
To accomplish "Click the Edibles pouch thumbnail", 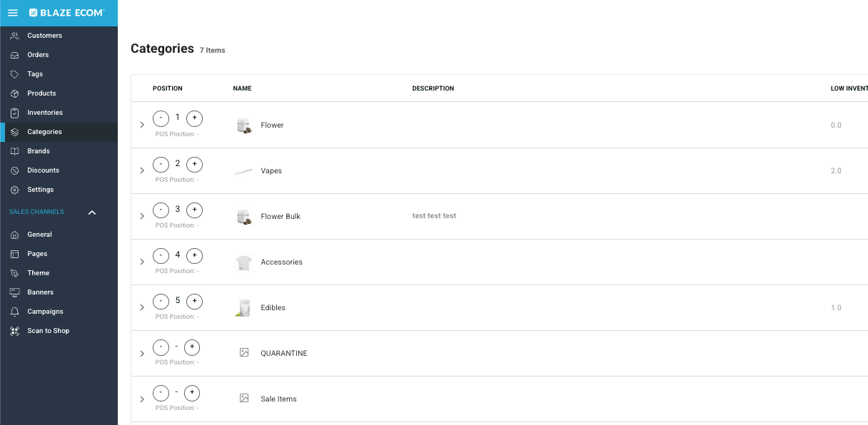I will click(244, 308).
